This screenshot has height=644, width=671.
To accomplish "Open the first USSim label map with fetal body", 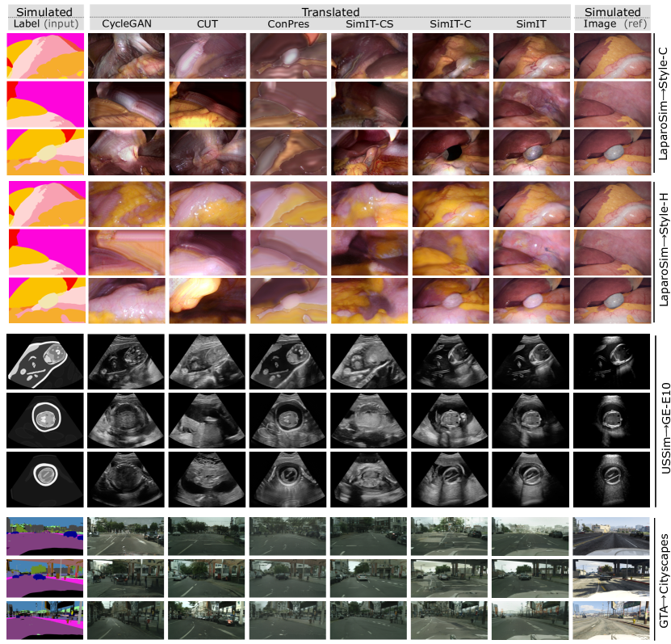I will coord(45,362).
